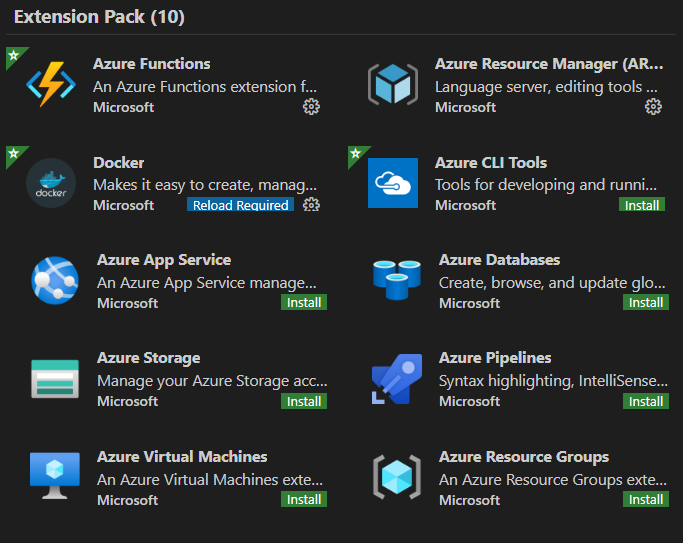Open the Azure Functions manage gear menu
Screen dimensions: 683x543
click(311, 107)
